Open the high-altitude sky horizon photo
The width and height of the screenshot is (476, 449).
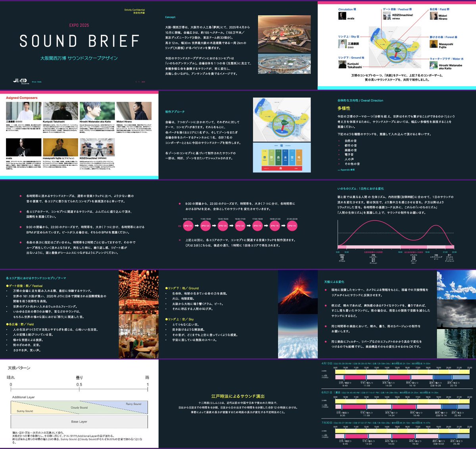click(298, 337)
